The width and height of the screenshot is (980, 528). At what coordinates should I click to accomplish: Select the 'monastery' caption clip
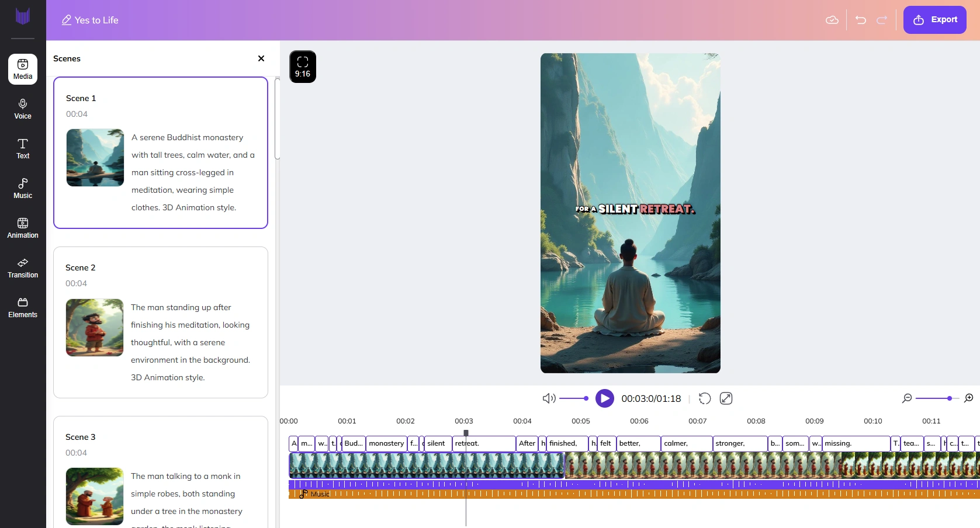coord(386,443)
